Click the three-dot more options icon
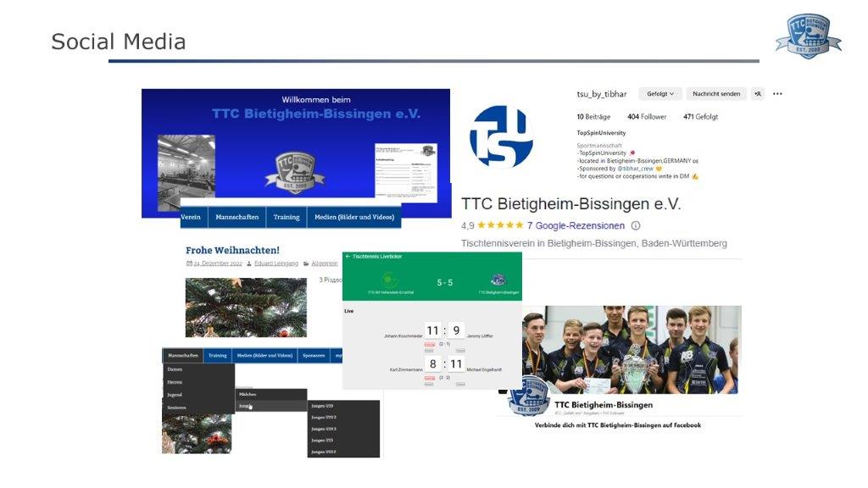This screenshot has width=868, height=488. (x=777, y=94)
